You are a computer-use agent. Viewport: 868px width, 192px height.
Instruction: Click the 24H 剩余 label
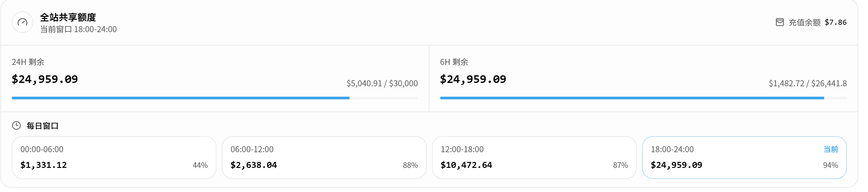28,62
